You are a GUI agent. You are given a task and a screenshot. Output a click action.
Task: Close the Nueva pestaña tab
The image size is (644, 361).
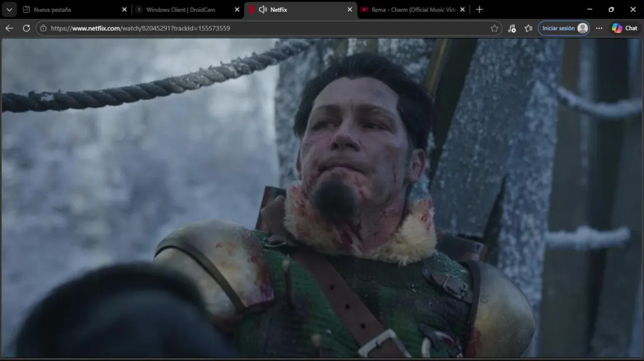[x=124, y=10]
